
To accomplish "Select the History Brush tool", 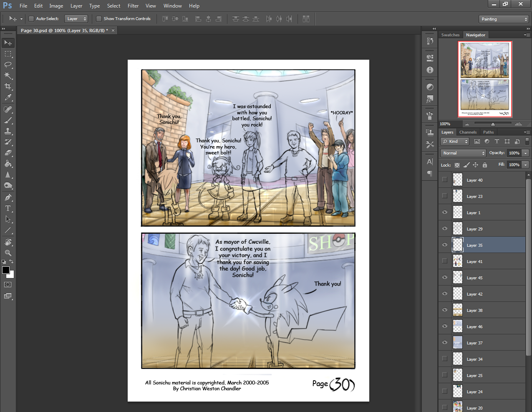I will tap(8, 142).
